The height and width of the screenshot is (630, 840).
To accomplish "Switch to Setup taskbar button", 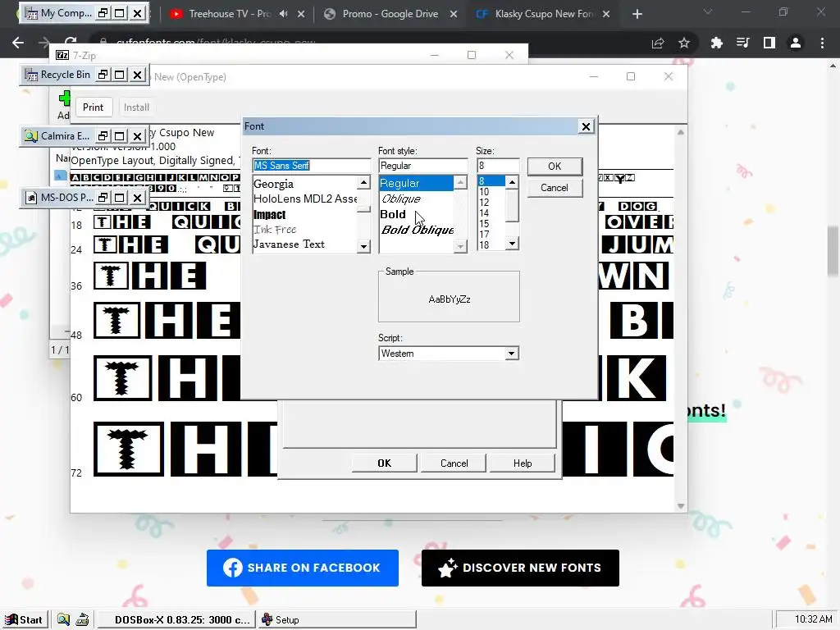I will (337, 620).
